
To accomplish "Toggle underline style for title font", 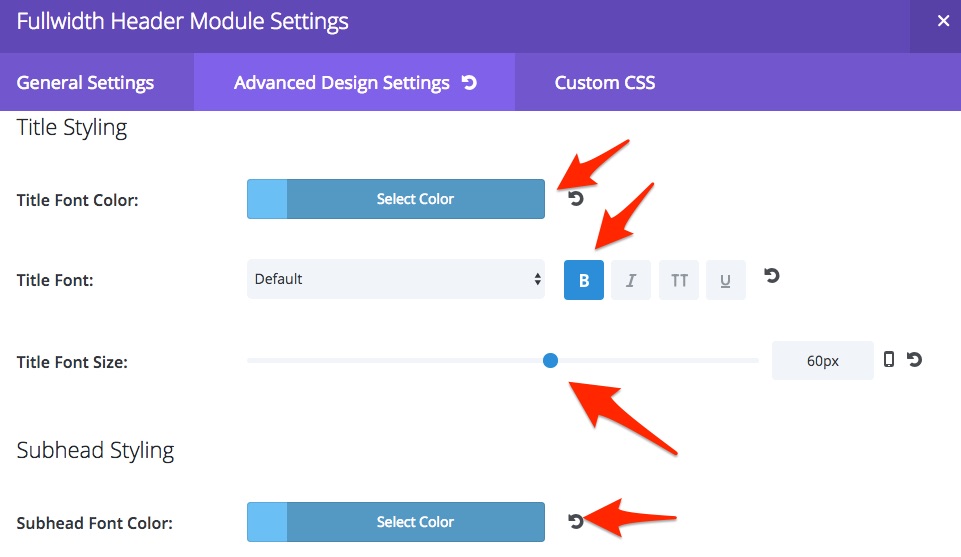I will [726, 280].
